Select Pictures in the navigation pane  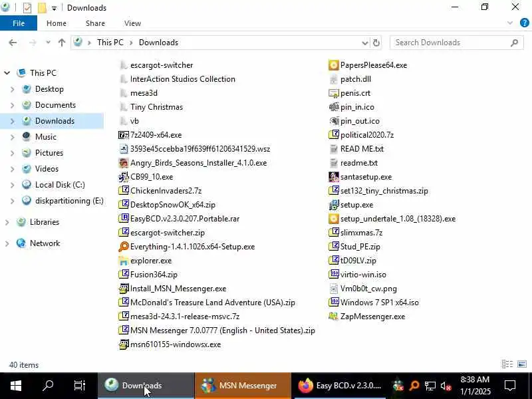[x=49, y=153]
